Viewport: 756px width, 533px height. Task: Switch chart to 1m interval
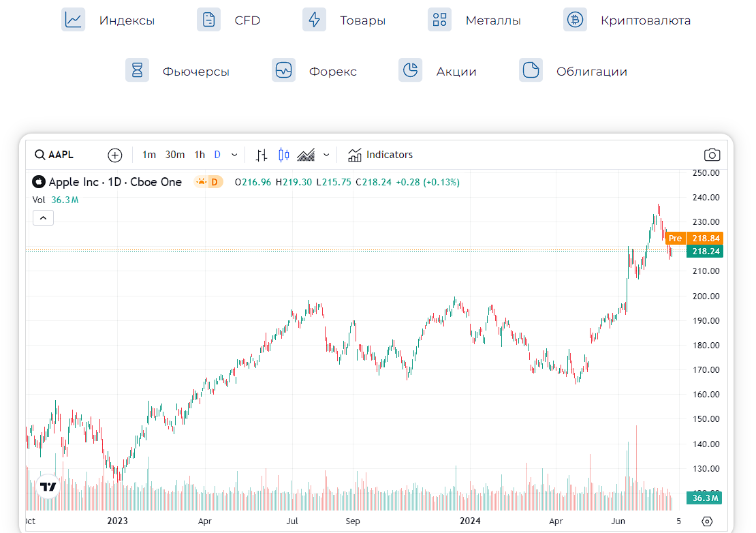click(149, 155)
